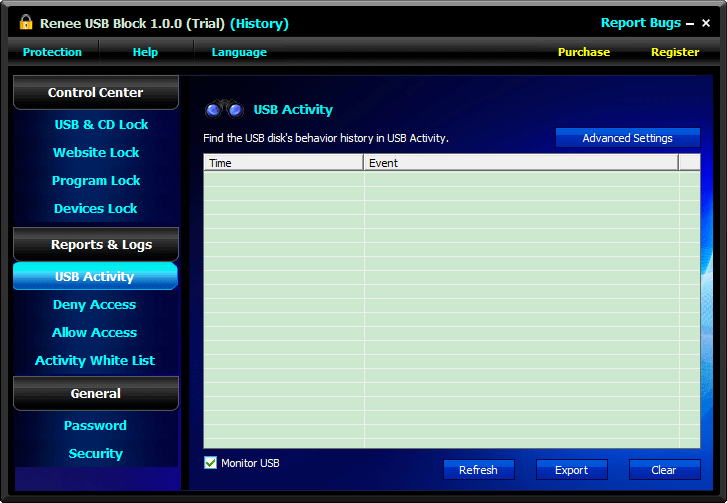
Task: Select USB & CD Lock in sidebar
Action: tap(101, 125)
